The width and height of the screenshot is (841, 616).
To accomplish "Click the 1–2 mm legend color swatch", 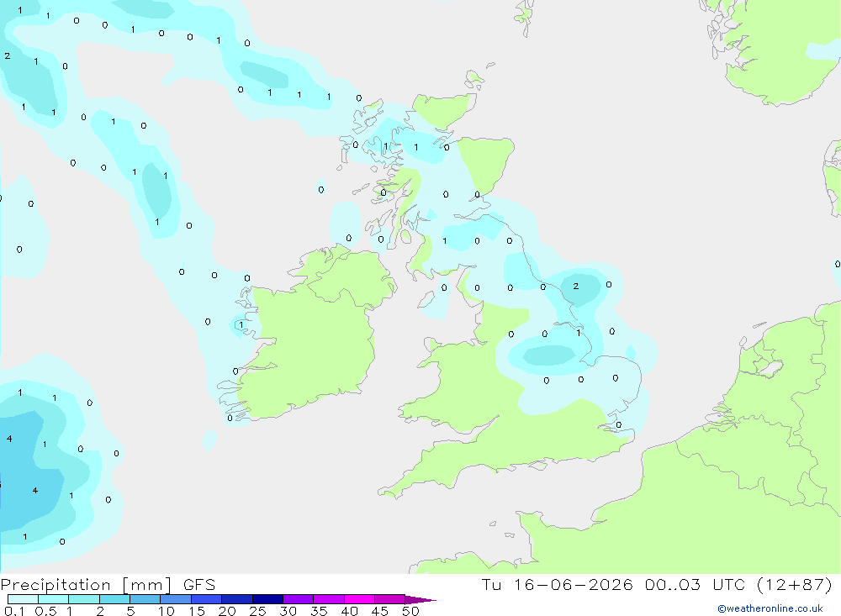I will pos(84,599).
